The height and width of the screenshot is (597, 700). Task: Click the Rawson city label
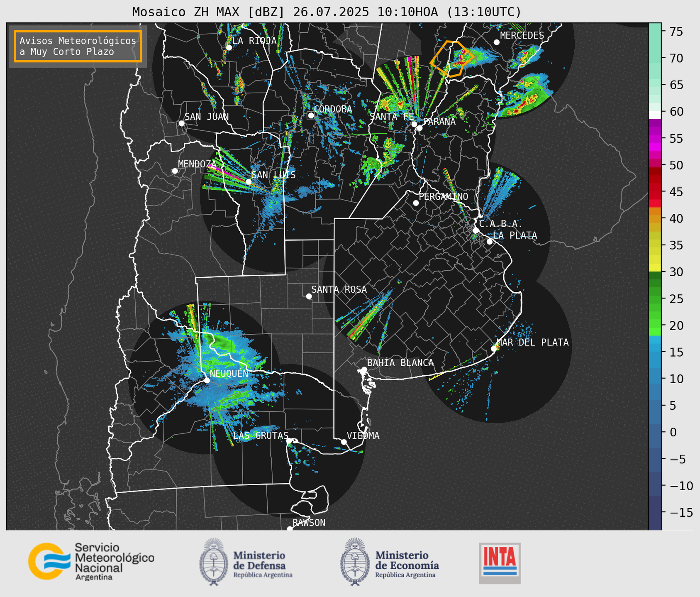pyautogui.click(x=309, y=523)
